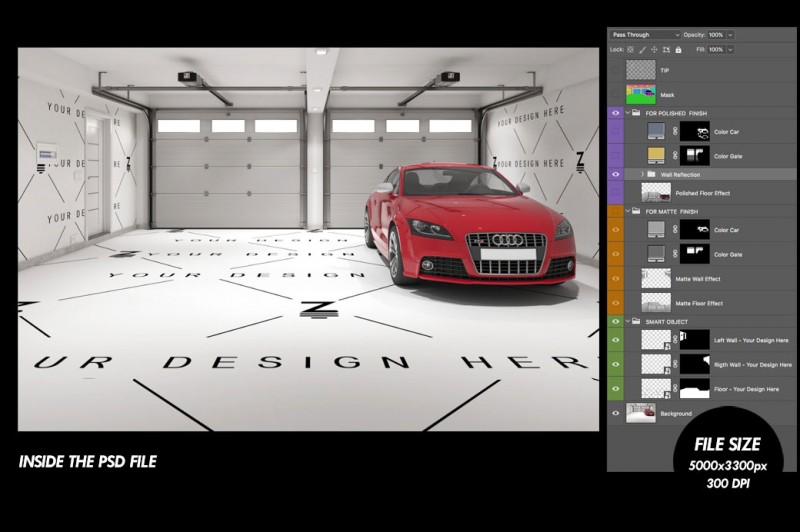The image size is (800, 532).
Task: Click link icon on Floor layer
Action: (675, 389)
